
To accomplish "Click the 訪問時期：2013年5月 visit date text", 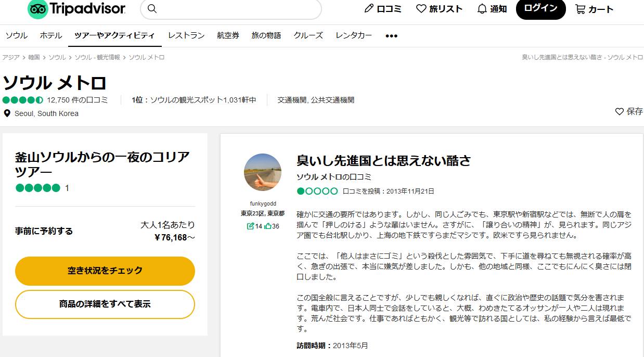I will click(x=332, y=346).
